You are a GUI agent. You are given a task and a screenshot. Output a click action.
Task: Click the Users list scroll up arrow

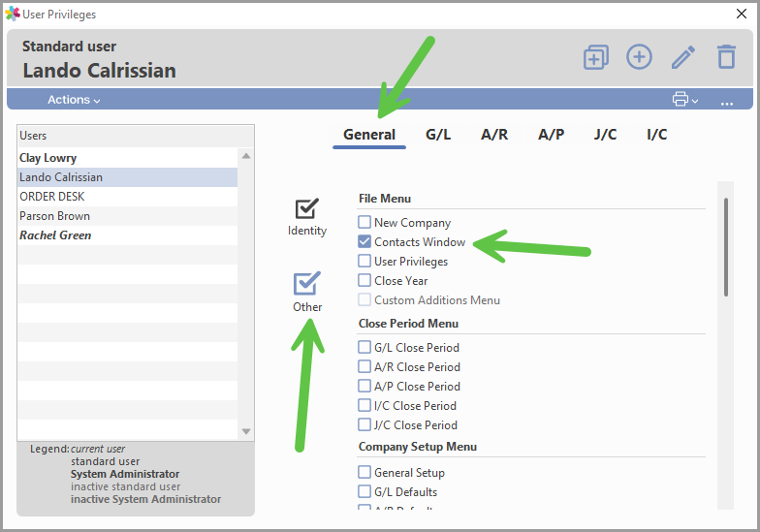click(246, 155)
